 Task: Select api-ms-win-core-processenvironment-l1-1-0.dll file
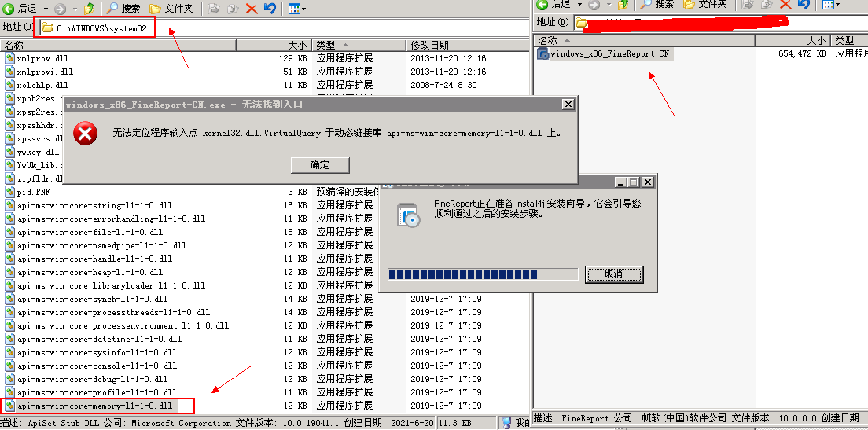(x=123, y=326)
